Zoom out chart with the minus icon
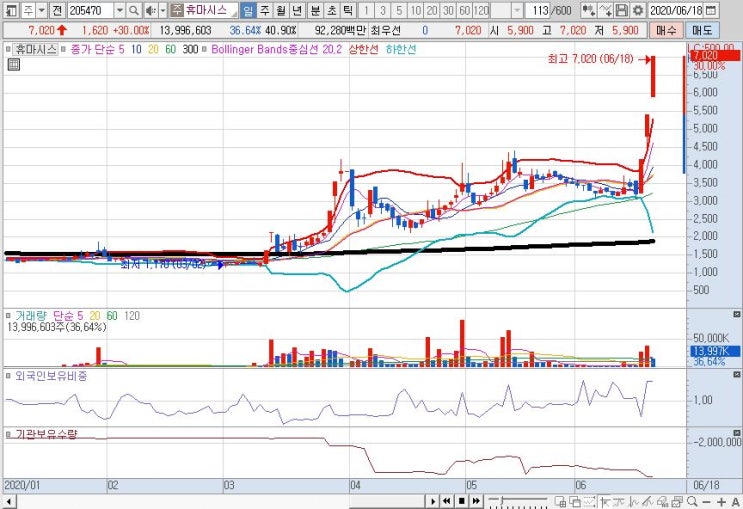The width and height of the screenshot is (743, 509). click(707, 501)
